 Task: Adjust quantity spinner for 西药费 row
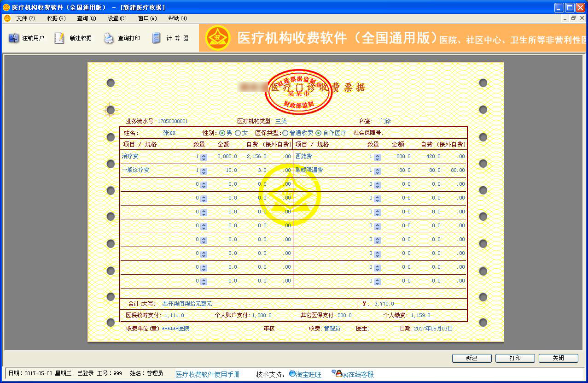pyautogui.click(x=377, y=157)
